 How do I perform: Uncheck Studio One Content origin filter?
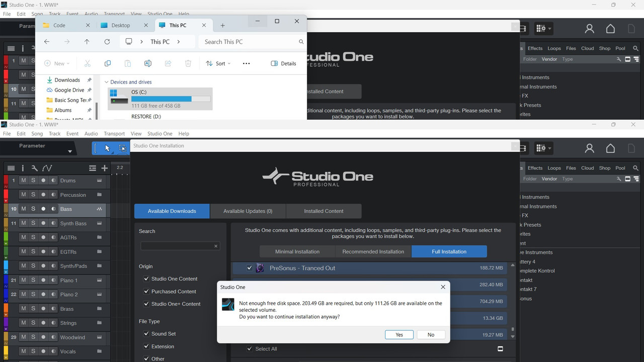[x=146, y=279]
